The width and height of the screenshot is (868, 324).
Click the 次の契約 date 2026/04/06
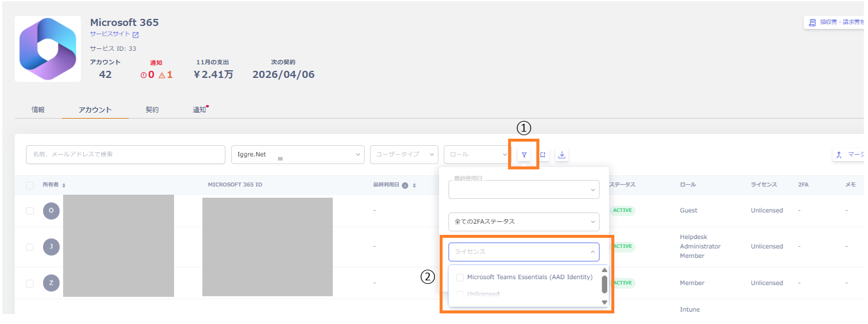click(283, 75)
